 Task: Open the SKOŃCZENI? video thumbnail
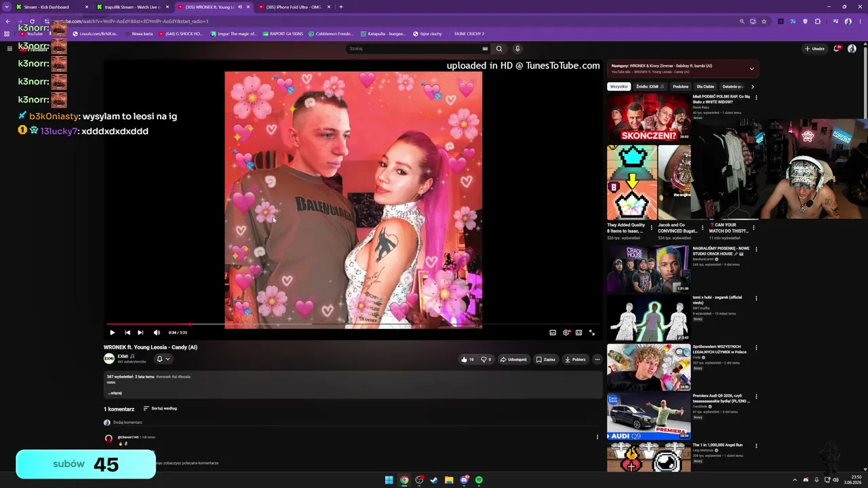click(x=648, y=117)
